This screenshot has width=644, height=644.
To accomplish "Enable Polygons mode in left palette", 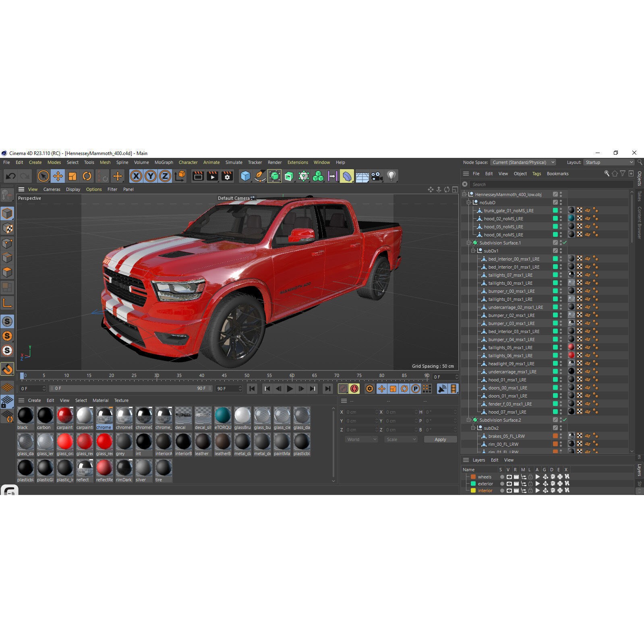I will (7, 272).
